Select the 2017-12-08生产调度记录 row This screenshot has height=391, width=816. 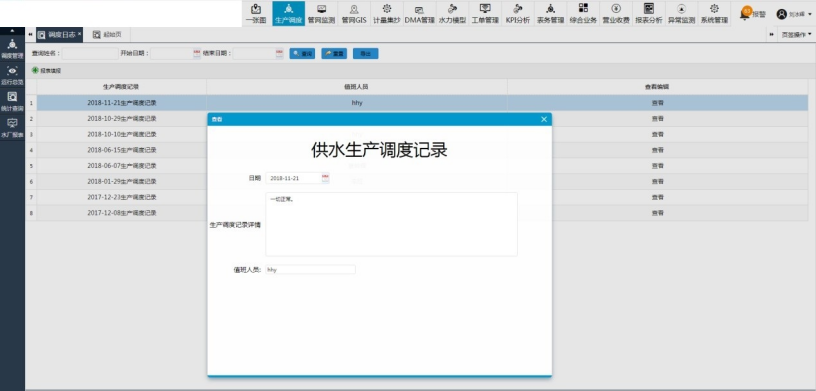coord(122,213)
